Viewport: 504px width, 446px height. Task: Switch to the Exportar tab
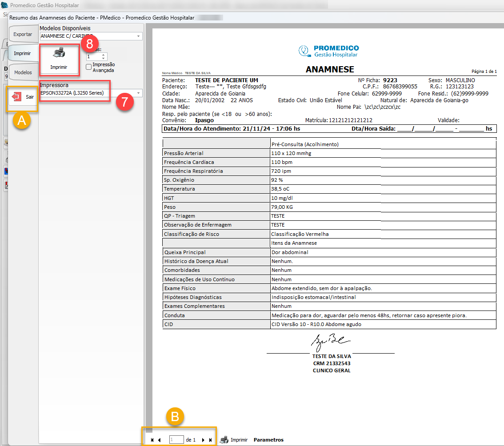click(x=23, y=34)
